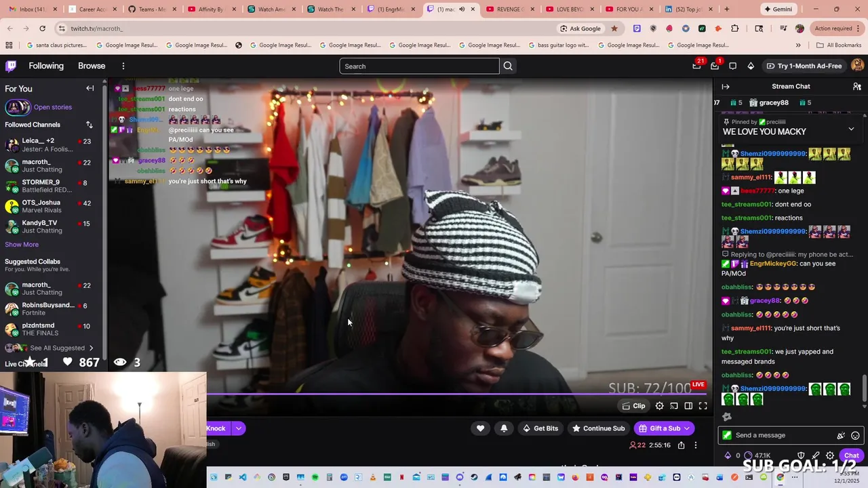Collapse the For You sidebar
Viewport: 868px width, 488px height.
pos(90,88)
